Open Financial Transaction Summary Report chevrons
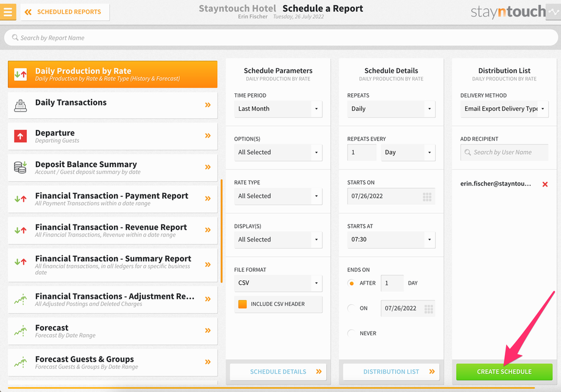Image resolution: width=561 pixels, height=392 pixels. 207,265
